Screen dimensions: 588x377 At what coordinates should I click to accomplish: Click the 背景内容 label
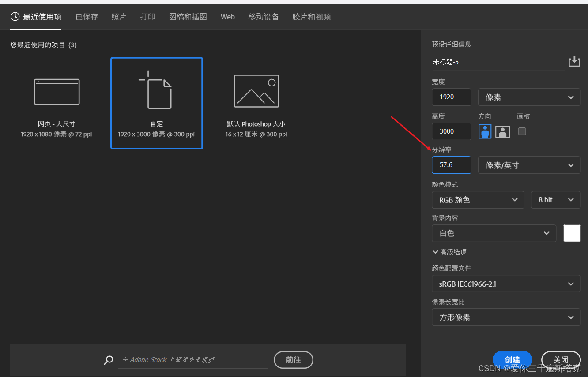pyautogui.click(x=445, y=218)
